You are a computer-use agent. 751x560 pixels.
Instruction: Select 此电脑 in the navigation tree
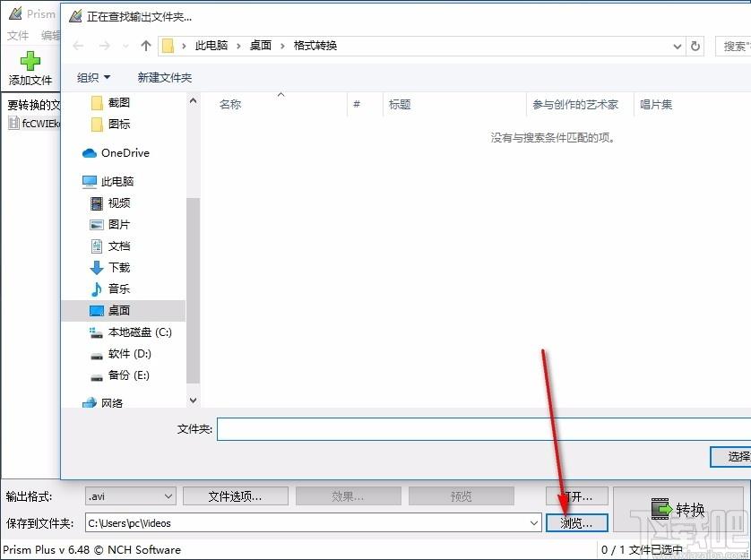tap(108, 182)
